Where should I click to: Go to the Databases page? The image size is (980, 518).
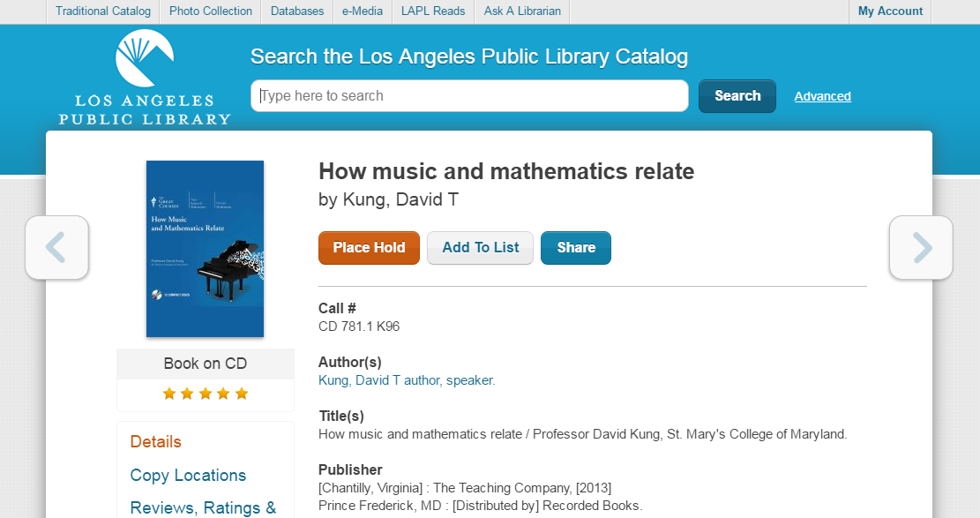click(x=297, y=11)
